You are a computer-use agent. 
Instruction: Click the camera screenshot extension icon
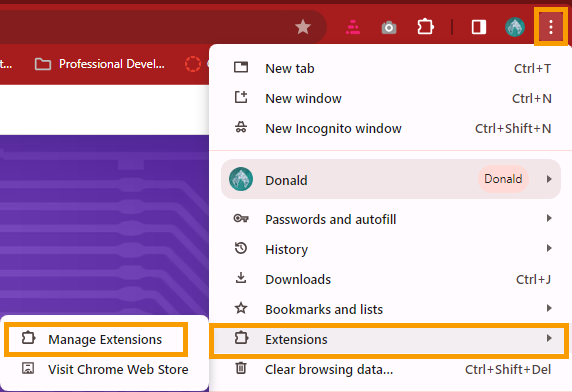389,27
